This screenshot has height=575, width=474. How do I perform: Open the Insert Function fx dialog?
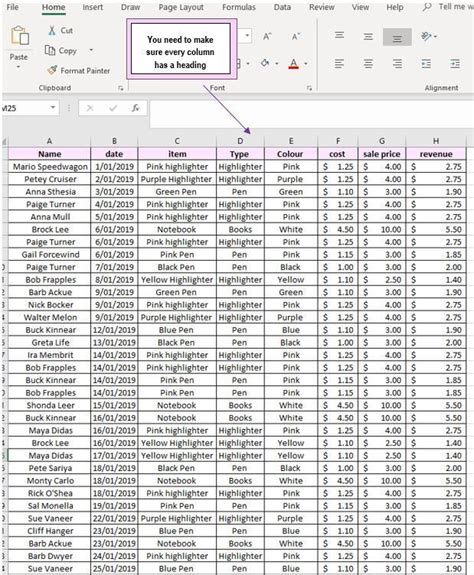135,108
